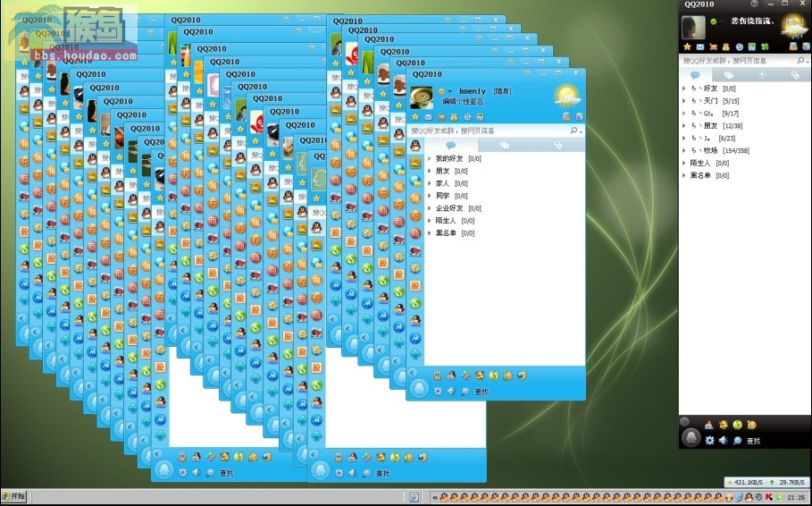Click the 股 stock sidebar icon in lssen1y window
Screen dimensions: 812x506
tap(415, 286)
